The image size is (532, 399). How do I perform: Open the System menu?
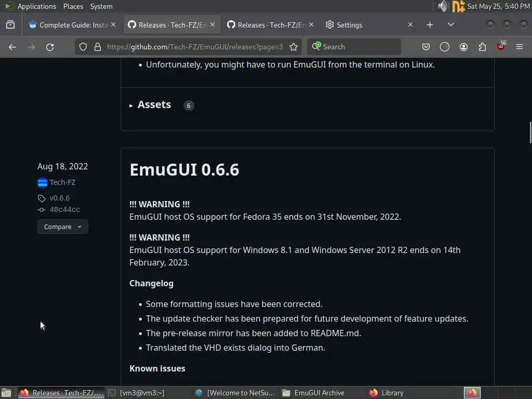pos(101,6)
